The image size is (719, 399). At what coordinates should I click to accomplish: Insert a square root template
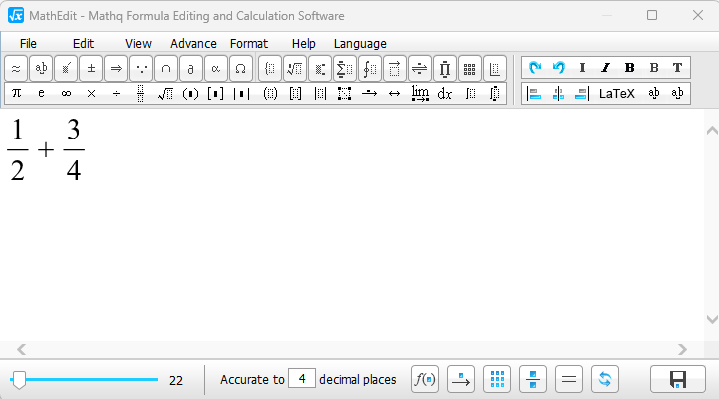pos(165,94)
